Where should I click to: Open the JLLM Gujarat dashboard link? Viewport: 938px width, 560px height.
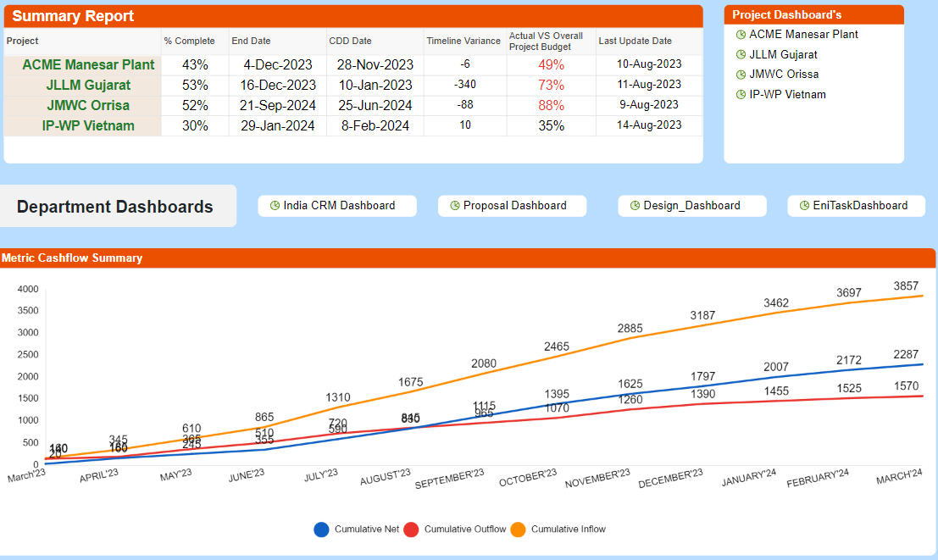coord(783,55)
